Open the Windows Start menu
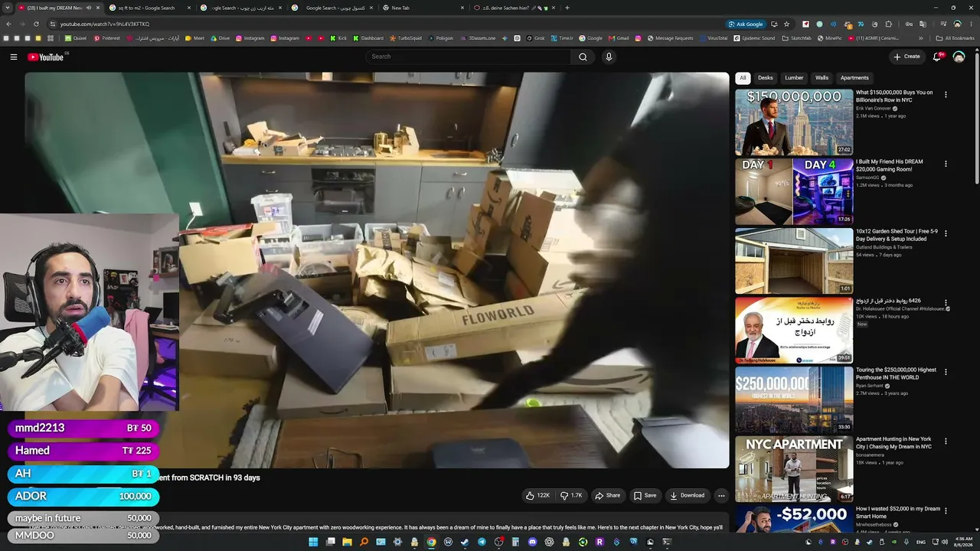Viewport: 980px width, 551px height. (x=313, y=542)
